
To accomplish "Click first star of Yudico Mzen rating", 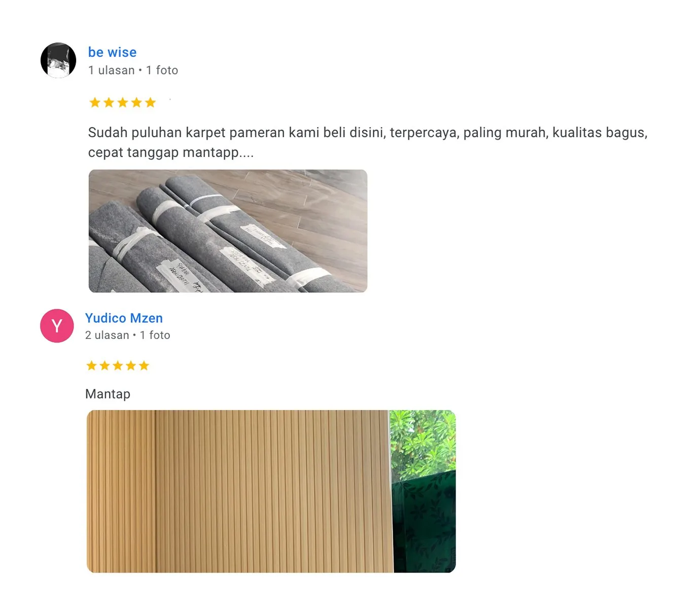I will [91, 365].
